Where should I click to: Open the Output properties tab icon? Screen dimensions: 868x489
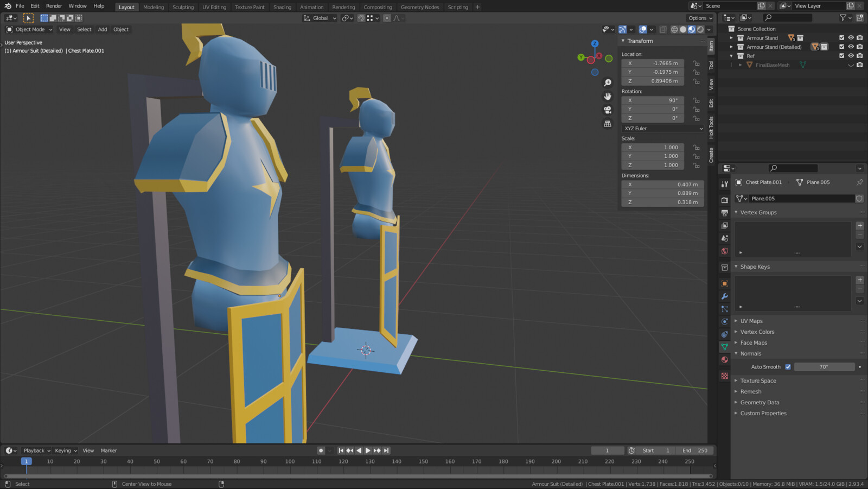pos(724,213)
